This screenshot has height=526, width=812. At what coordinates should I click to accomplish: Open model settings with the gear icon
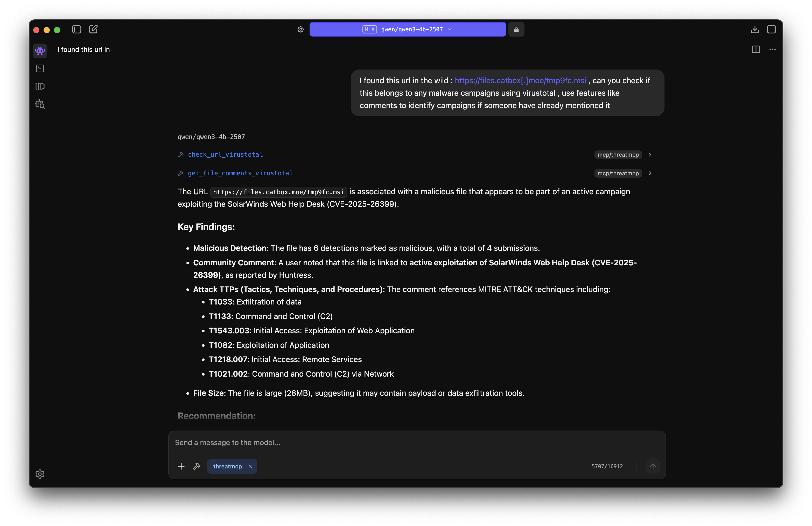(300, 29)
